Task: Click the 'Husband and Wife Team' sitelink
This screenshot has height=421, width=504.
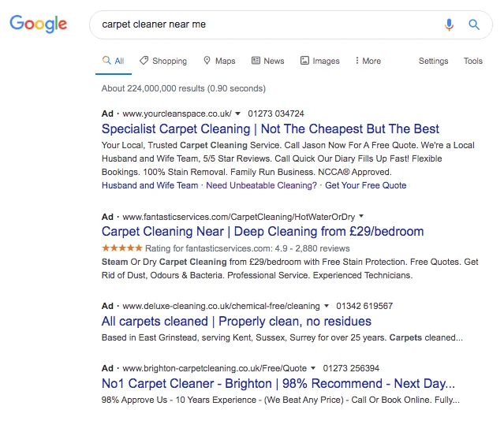Action: (150, 185)
